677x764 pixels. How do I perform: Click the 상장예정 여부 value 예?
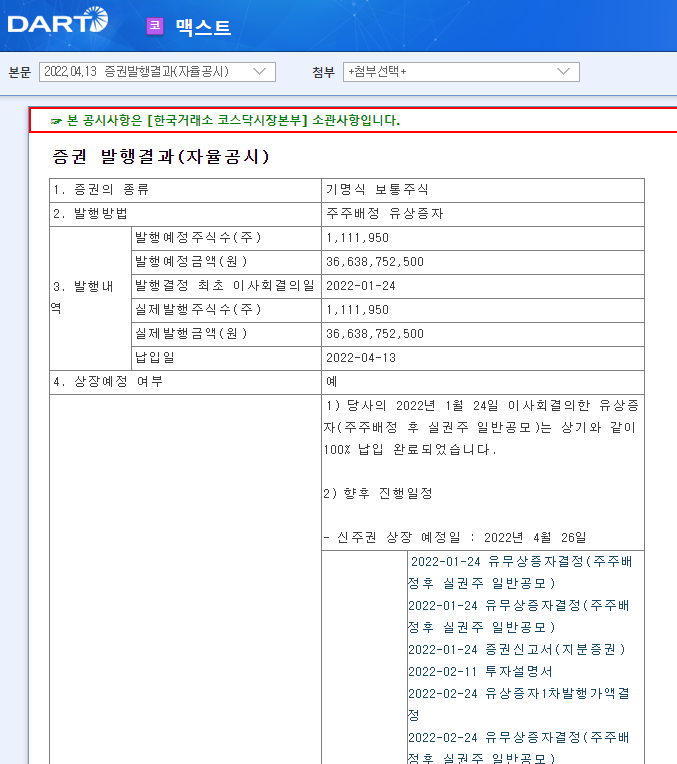[x=331, y=382]
